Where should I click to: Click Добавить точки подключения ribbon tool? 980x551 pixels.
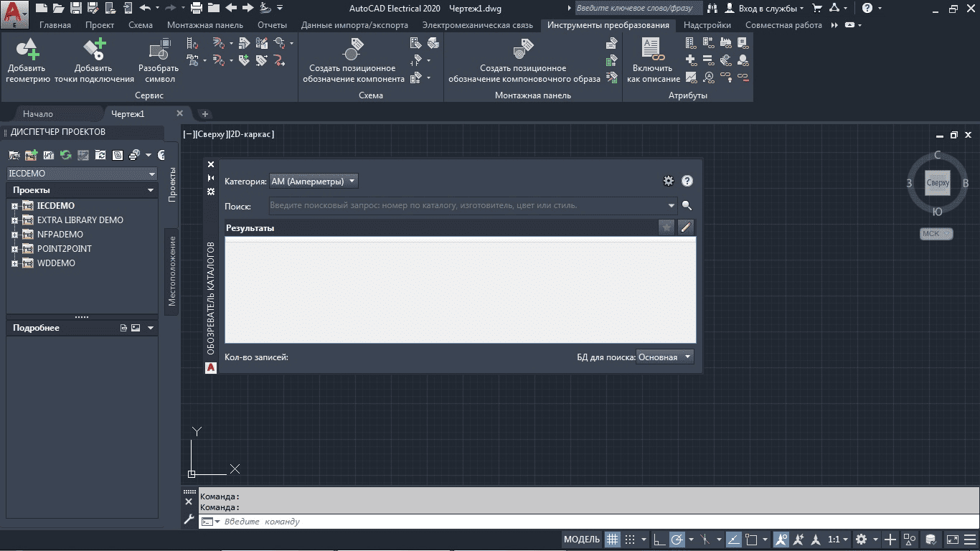click(94, 60)
